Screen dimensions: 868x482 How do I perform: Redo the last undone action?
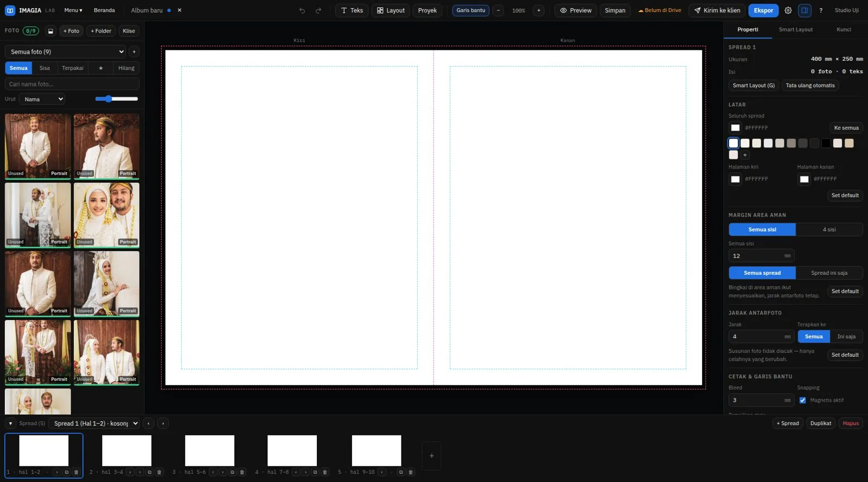pos(318,10)
